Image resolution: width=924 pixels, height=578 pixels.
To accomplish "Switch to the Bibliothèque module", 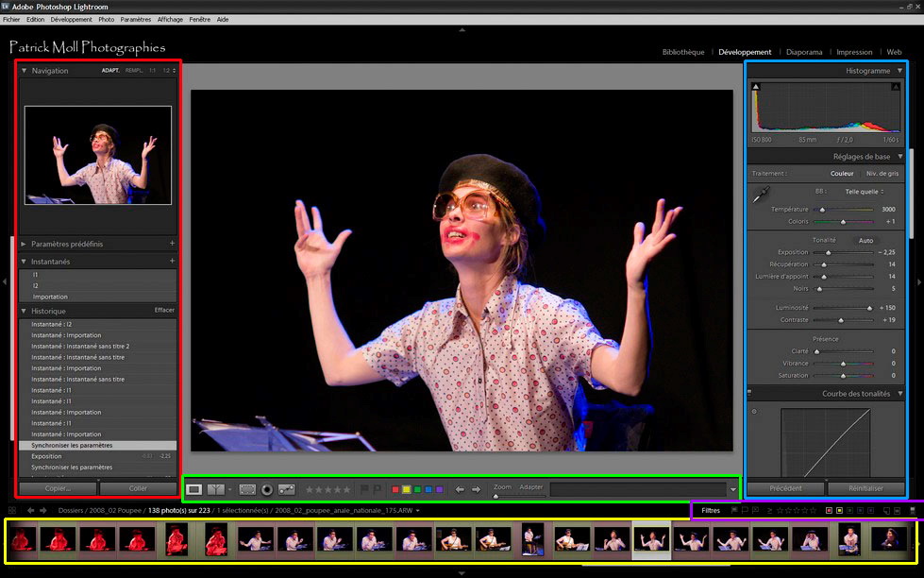I will tap(683, 52).
